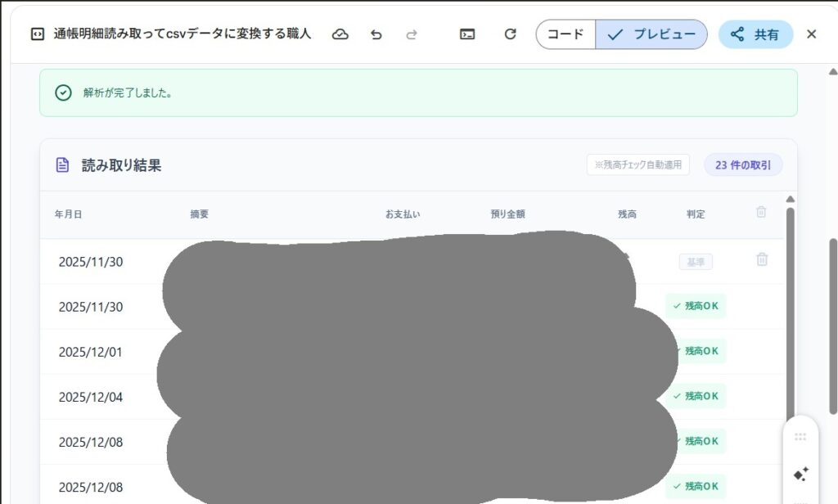
Task: Click the 年月日 column header
Action: coord(69,214)
